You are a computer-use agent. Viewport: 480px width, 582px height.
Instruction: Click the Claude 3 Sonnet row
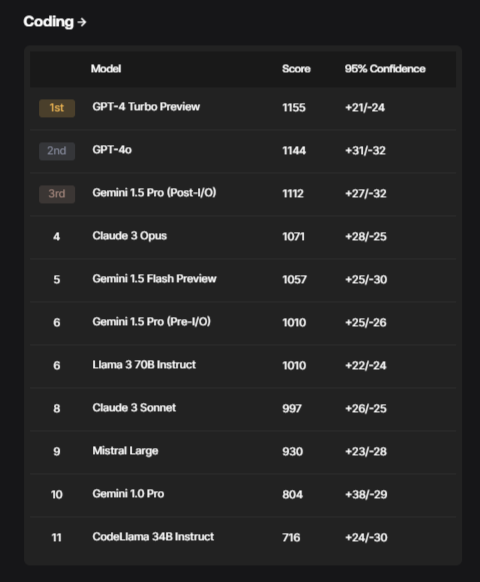[x=243, y=409]
